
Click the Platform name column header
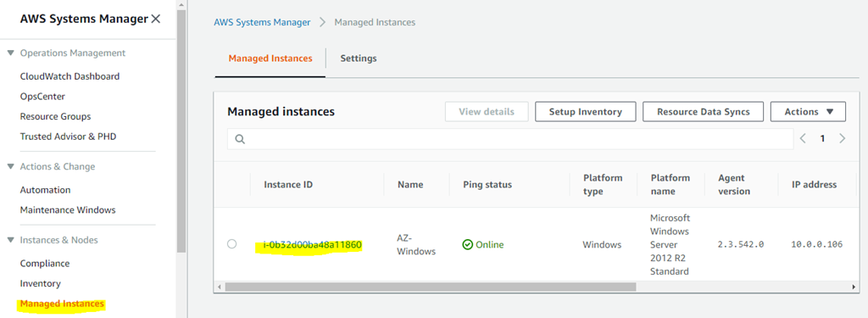[670, 185]
